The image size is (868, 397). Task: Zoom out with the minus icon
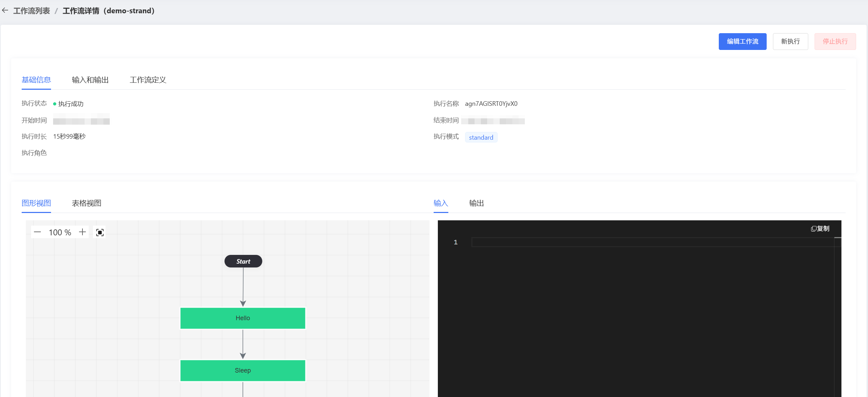(37, 232)
